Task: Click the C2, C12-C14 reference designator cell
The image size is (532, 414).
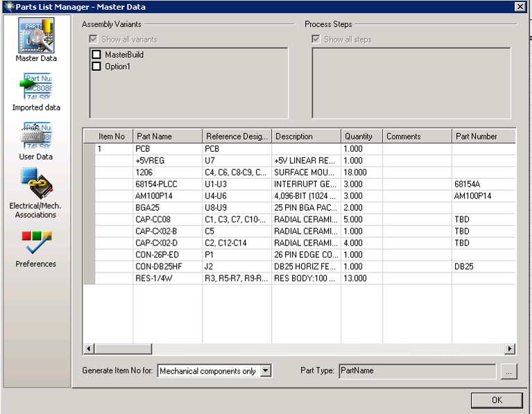Action: (237, 243)
